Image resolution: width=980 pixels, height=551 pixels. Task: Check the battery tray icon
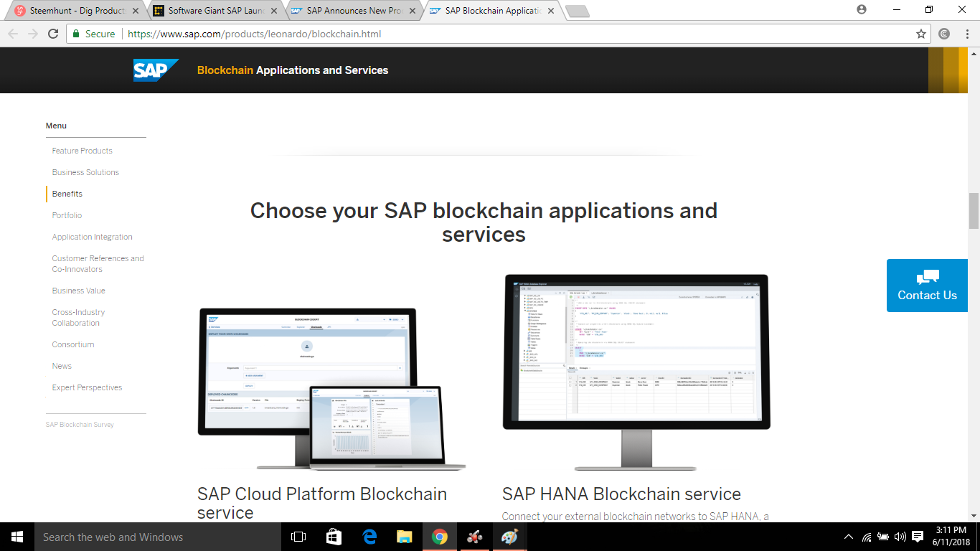point(883,537)
